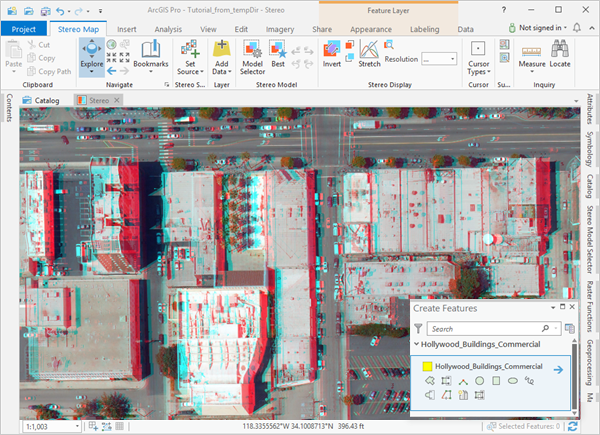Select the Trace construction tool
600x435 pixels.
click(446, 395)
